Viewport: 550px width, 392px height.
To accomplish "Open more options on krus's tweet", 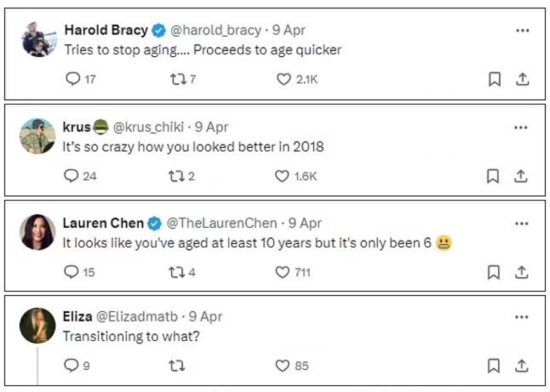I will click(x=521, y=127).
